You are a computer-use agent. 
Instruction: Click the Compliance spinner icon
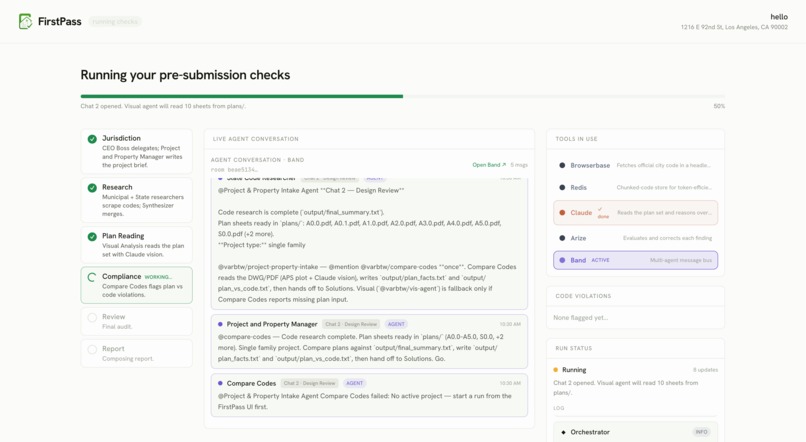click(92, 277)
